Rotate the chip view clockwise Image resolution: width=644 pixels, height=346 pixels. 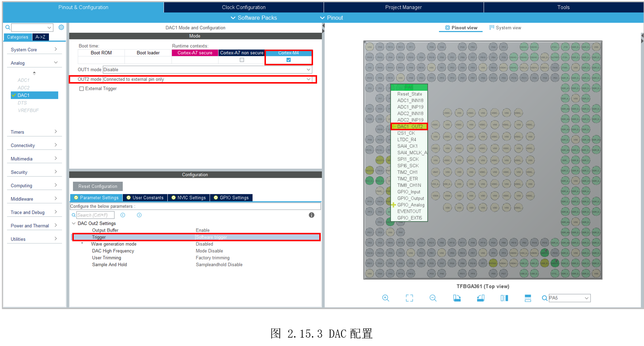(457, 298)
